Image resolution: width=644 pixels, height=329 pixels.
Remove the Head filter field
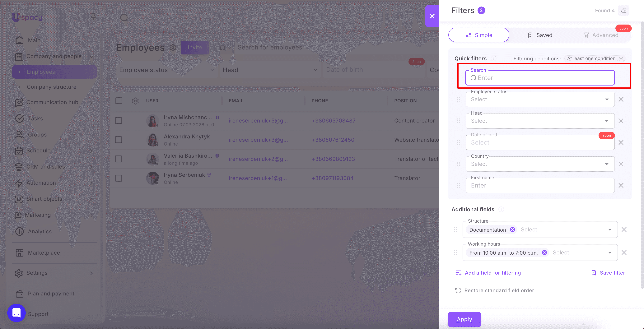[x=621, y=121]
